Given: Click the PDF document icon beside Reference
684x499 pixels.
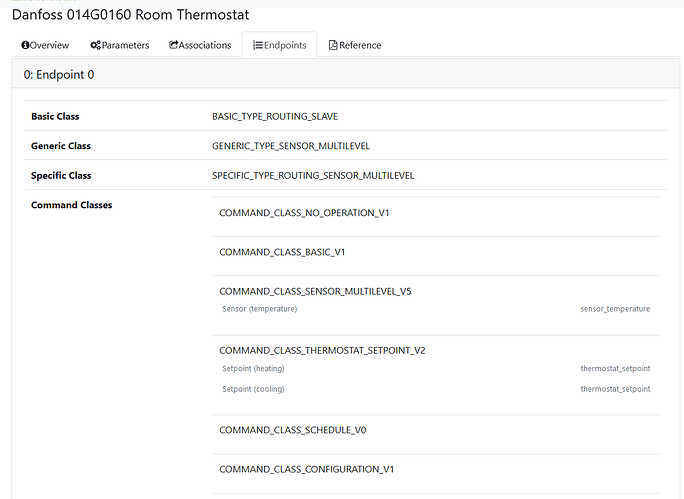Looking at the screenshot, I should point(333,45).
